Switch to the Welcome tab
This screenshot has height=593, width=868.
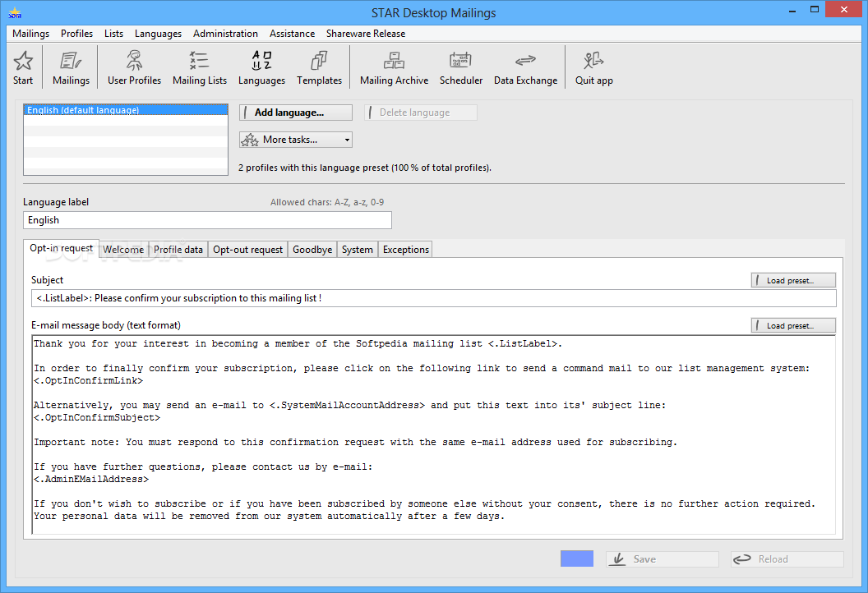pyautogui.click(x=123, y=250)
